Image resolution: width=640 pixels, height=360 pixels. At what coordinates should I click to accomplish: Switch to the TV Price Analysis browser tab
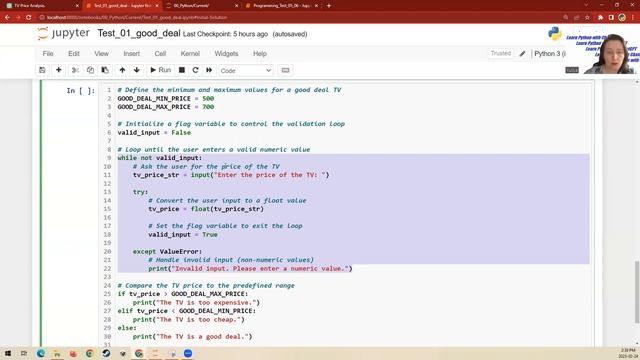[x=41, y=6]
